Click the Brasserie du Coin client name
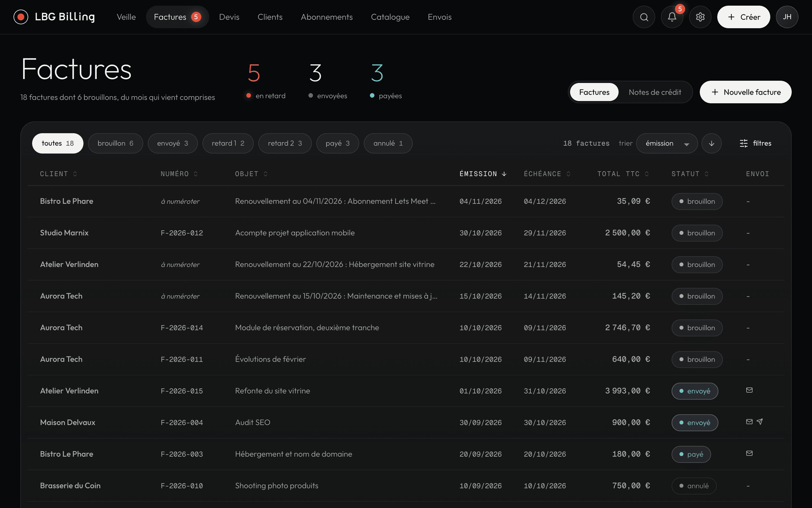 [x=70, y=485]
